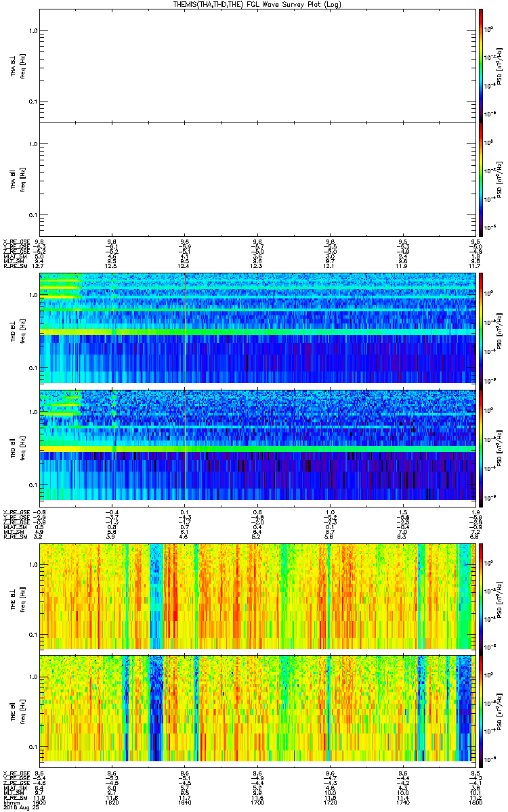Click the '1700' time label on the bottom axis

[257, 802]
